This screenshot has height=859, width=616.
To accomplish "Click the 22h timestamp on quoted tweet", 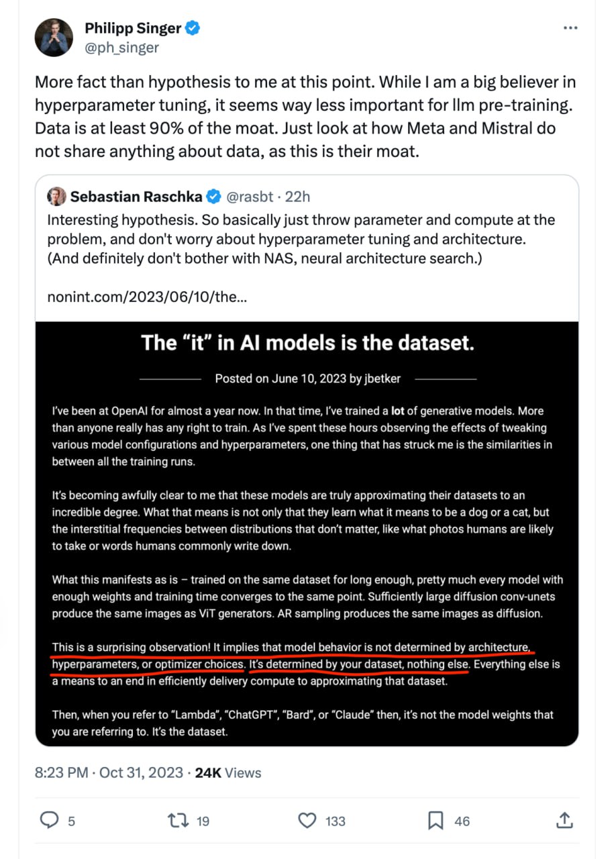I will (298, 197).
